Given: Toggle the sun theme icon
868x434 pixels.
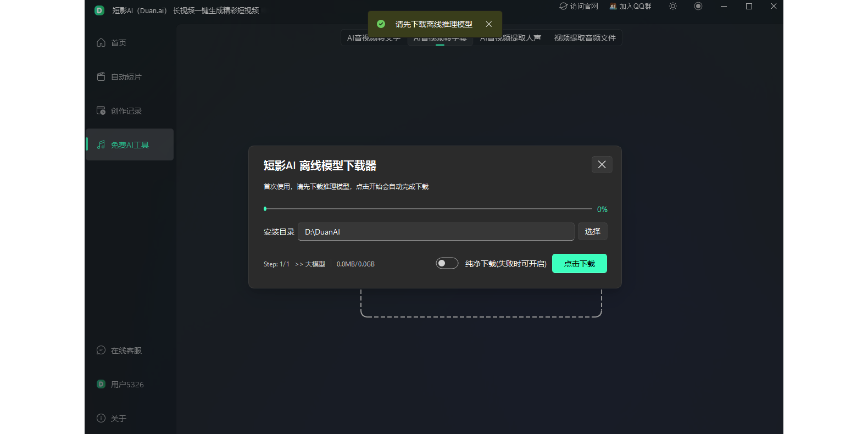Looking at the screenshot, I should [672, 6].
